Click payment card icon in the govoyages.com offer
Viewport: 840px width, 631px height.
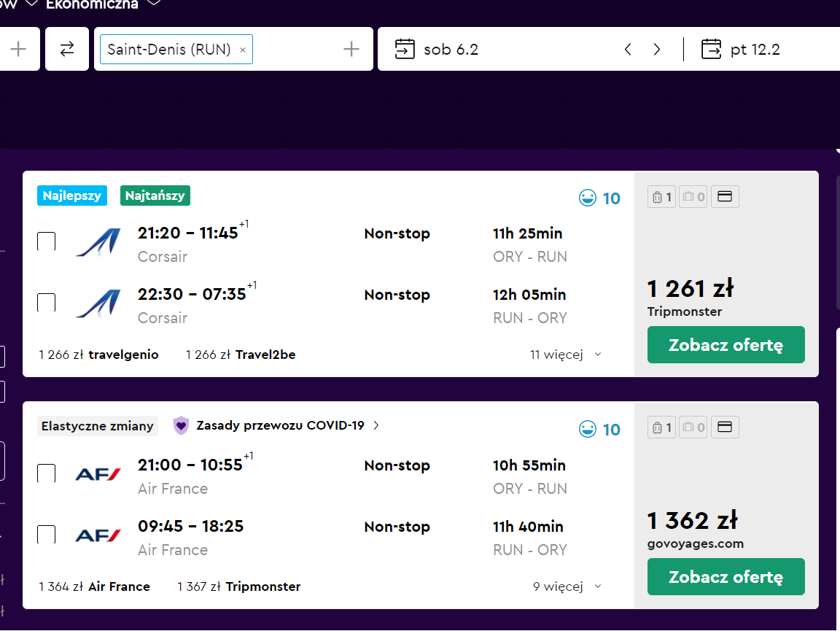(725, 427)
